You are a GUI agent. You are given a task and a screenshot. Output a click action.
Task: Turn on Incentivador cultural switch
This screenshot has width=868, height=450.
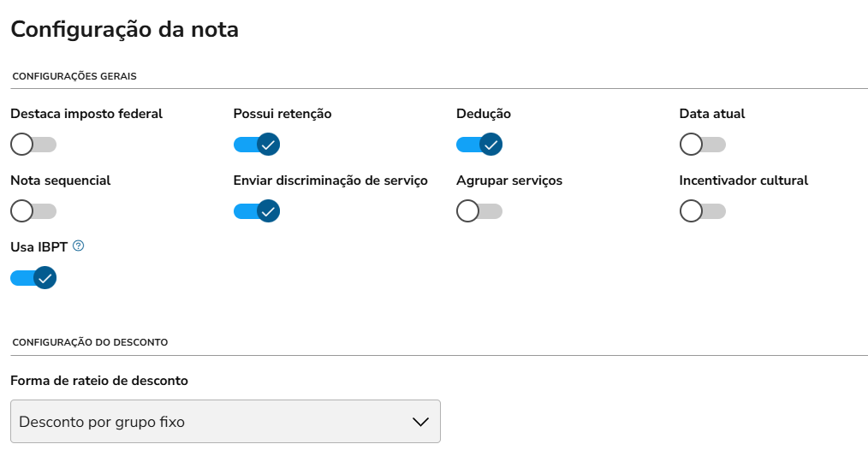pyautogui.click(x=702, y=210)
